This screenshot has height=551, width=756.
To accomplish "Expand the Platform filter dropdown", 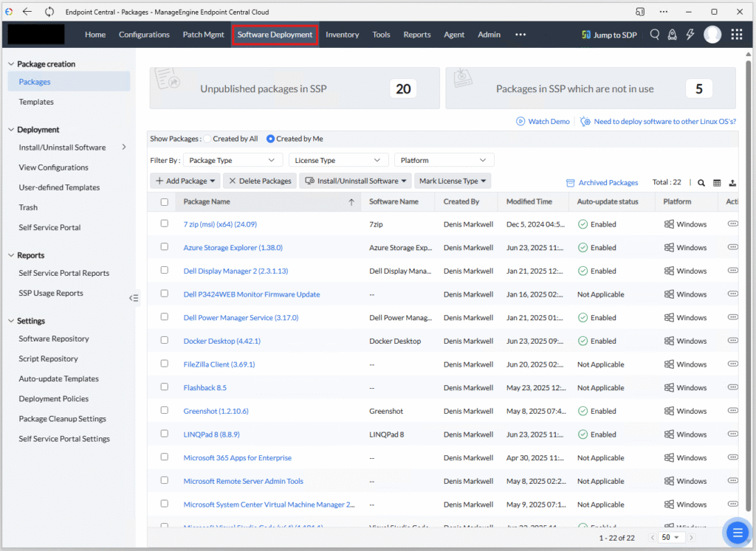I will 444,160.
